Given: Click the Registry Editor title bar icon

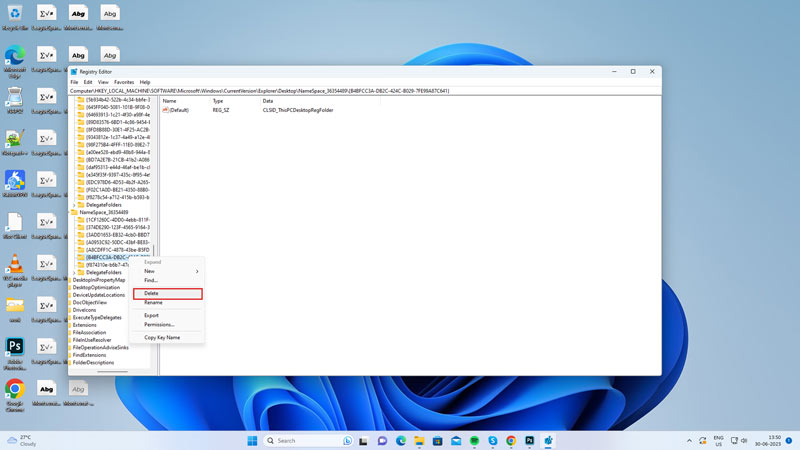Looking at the screenshot, I should 74,72.
